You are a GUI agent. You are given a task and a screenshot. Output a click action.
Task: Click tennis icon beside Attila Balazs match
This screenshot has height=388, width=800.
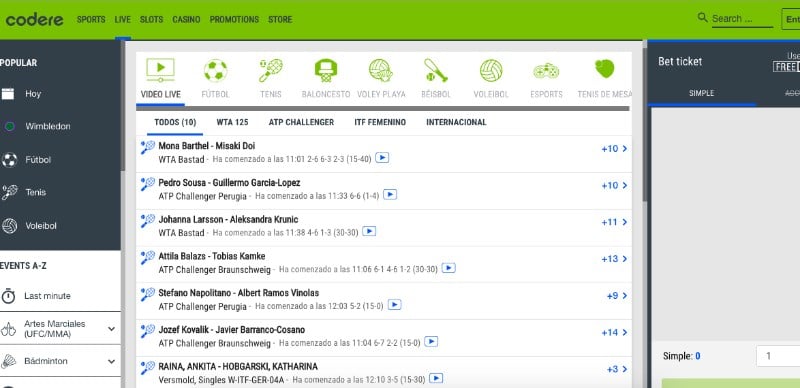(147, 257)
